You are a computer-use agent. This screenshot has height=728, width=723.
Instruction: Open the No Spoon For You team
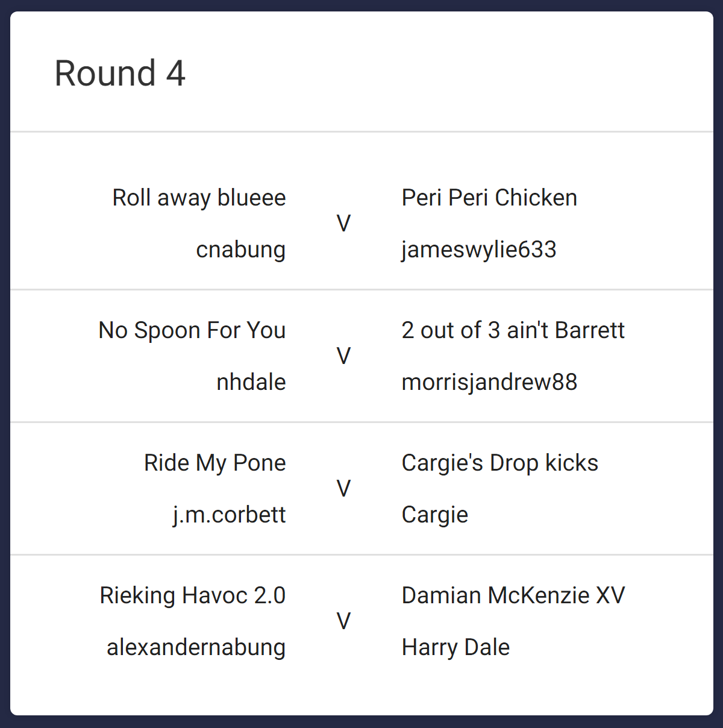pyautogui.click(x=192, y=331)
